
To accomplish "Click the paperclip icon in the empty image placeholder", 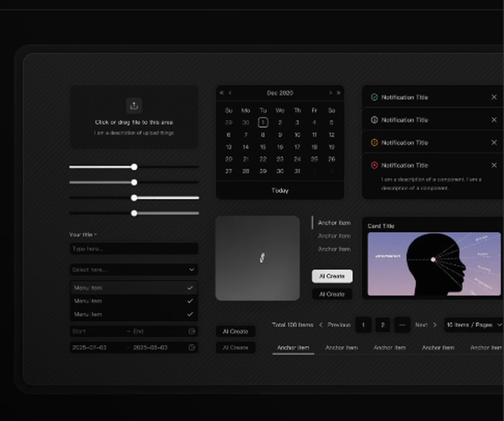I will (262, 259).
